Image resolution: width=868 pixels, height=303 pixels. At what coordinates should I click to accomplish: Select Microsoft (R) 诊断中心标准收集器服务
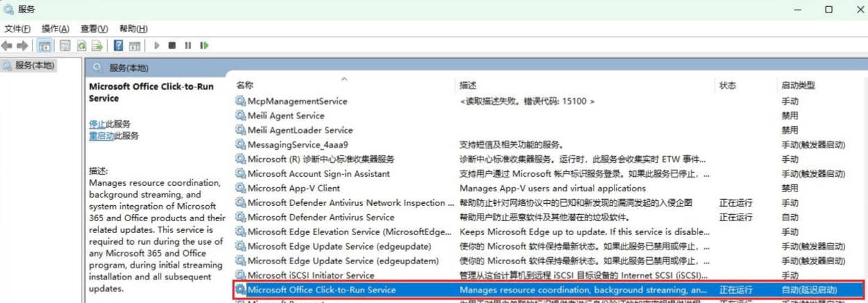click(321, 159)
